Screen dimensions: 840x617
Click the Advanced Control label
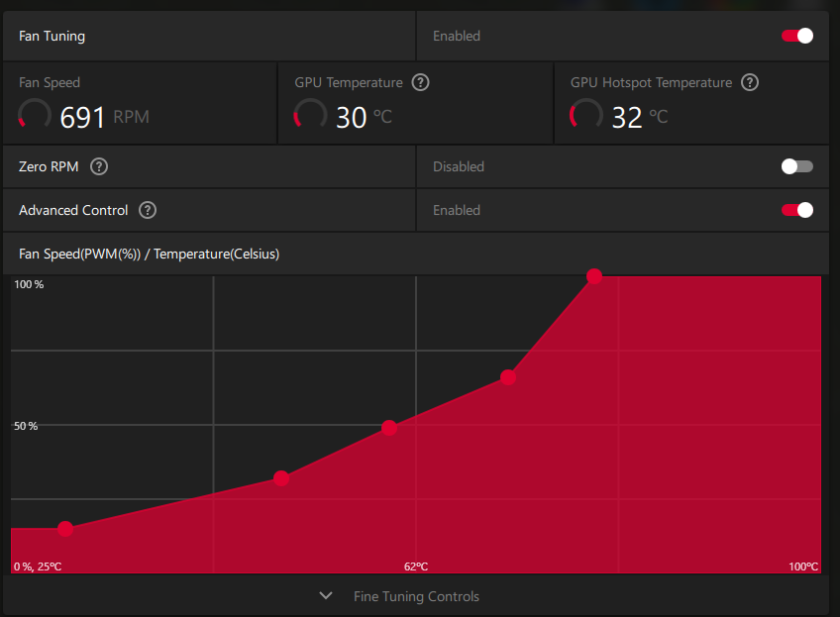73,210
